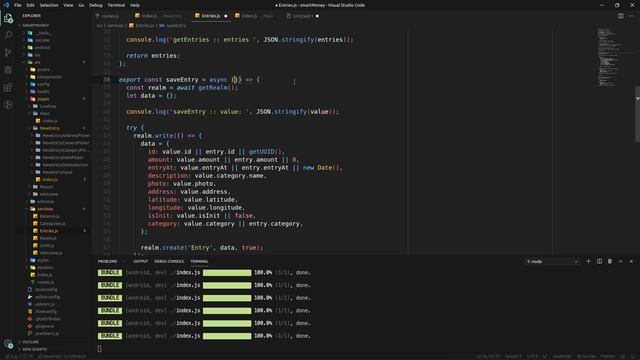
Task: Open the File menu
Action: 18,5
